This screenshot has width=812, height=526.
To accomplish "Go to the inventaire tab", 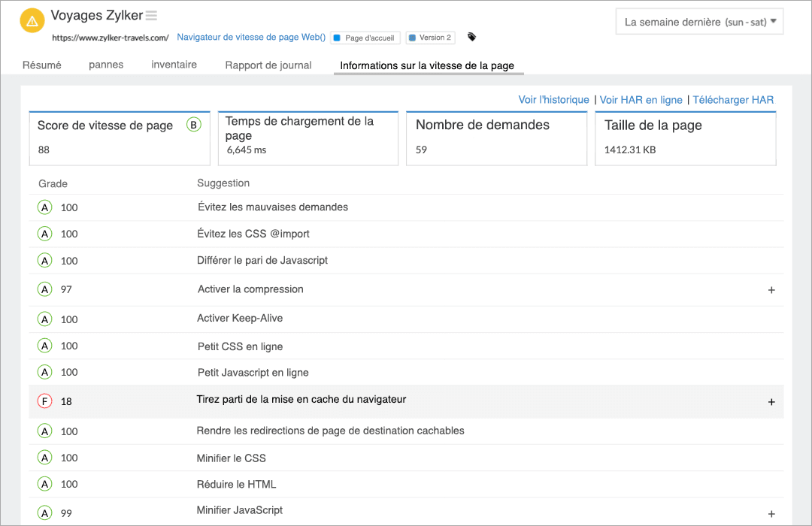I will 174,65.
